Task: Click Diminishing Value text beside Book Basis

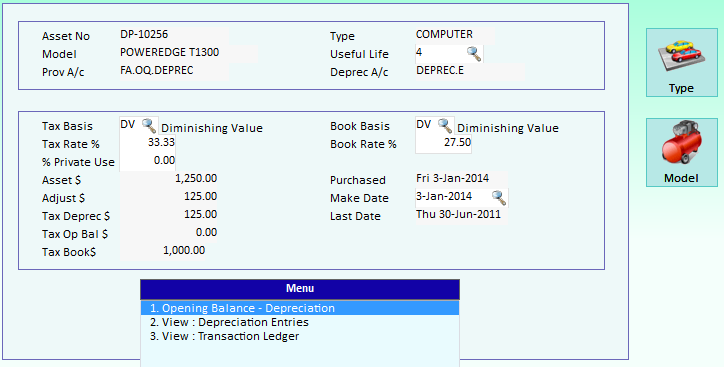Action: [508, 128]
